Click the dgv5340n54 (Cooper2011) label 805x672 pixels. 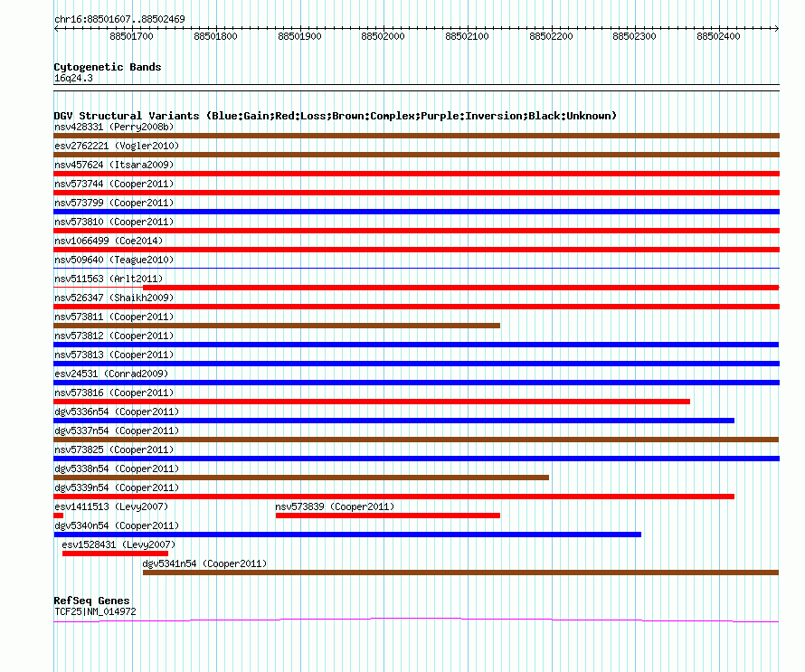coord(117,525)
